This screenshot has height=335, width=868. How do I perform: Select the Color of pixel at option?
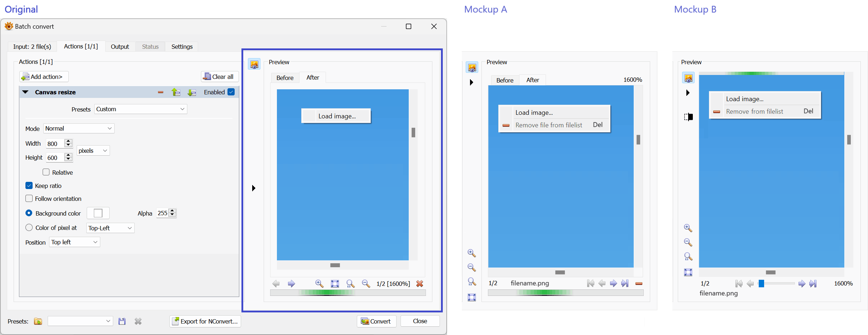[29, 227]
